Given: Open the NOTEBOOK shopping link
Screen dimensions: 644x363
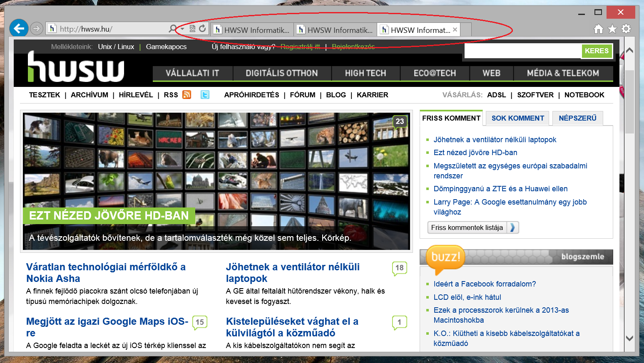Looking at the screenshot, I should click(584, 95).
